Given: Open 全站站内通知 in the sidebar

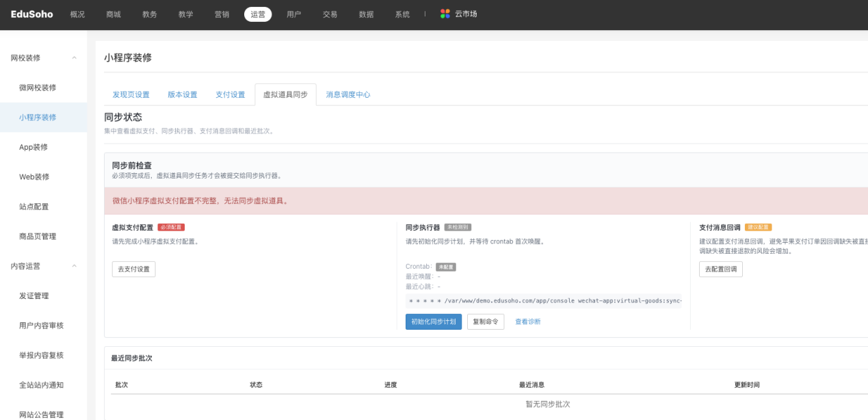Looking at the screenshot, I should pos(43,385).
